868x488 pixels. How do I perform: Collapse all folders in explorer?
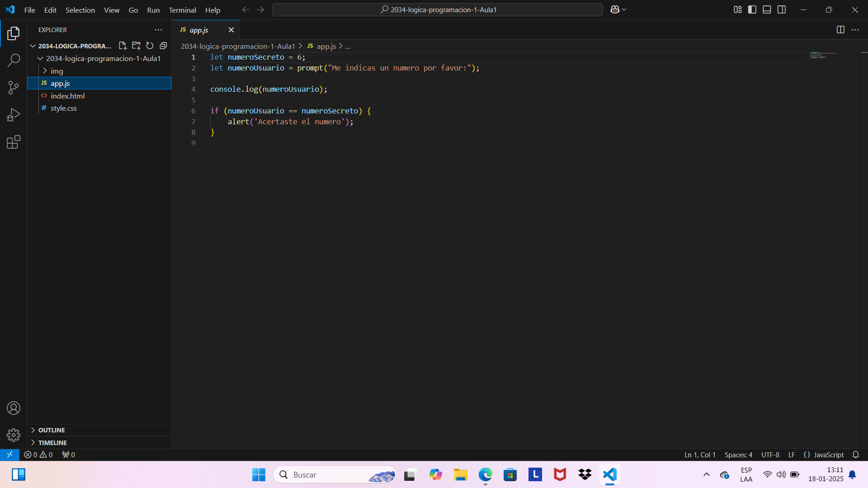click(163, 46)
